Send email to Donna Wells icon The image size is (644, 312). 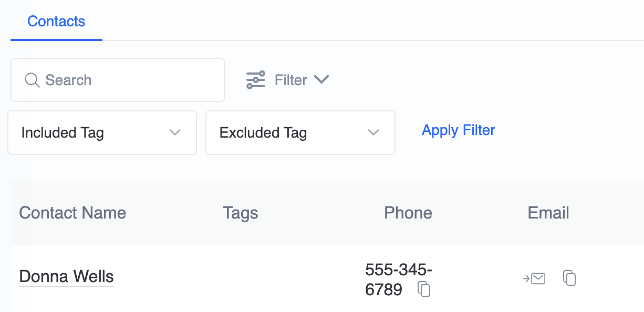click(x=534, y=278)
